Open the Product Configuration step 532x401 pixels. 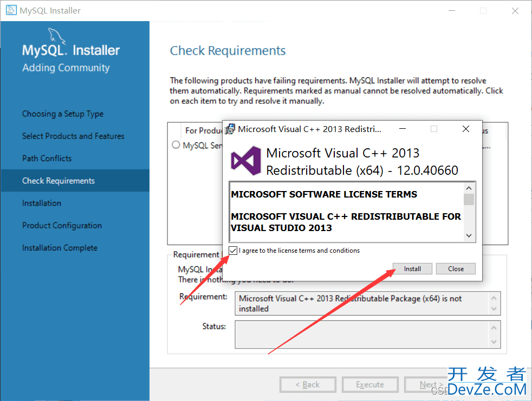click(62, 226)
